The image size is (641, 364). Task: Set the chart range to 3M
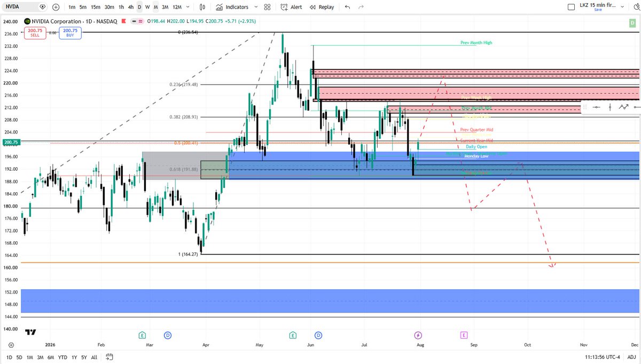click(x=40, y=357)
